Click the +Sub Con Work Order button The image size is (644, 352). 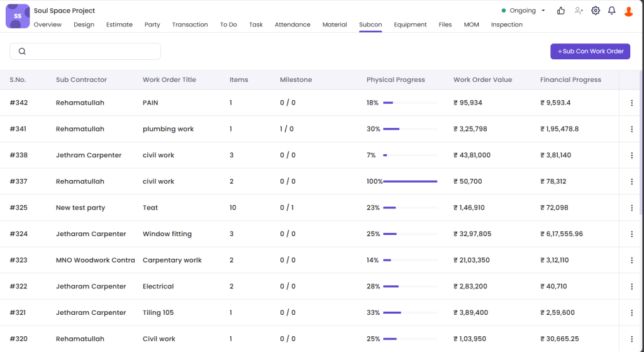[590, 52]
